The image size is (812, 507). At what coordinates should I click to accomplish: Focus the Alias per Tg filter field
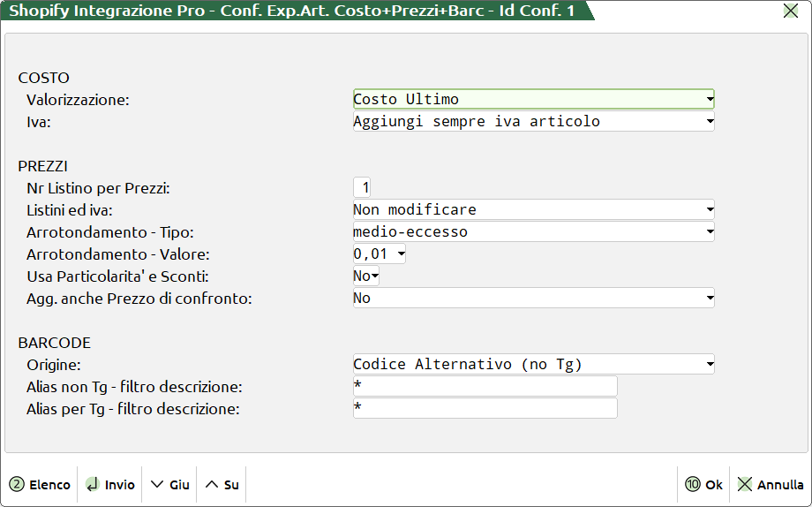click(485, 408)
